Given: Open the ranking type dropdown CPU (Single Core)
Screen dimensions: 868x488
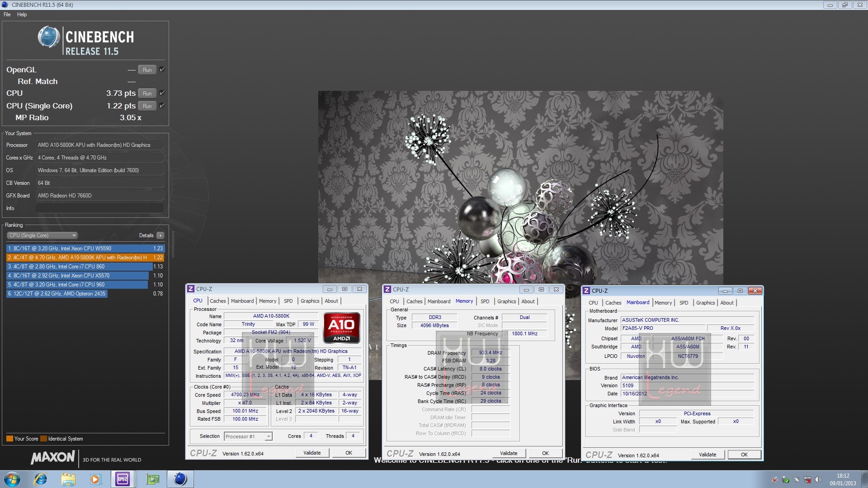Looking at the screenshot, I should point(42,235).
